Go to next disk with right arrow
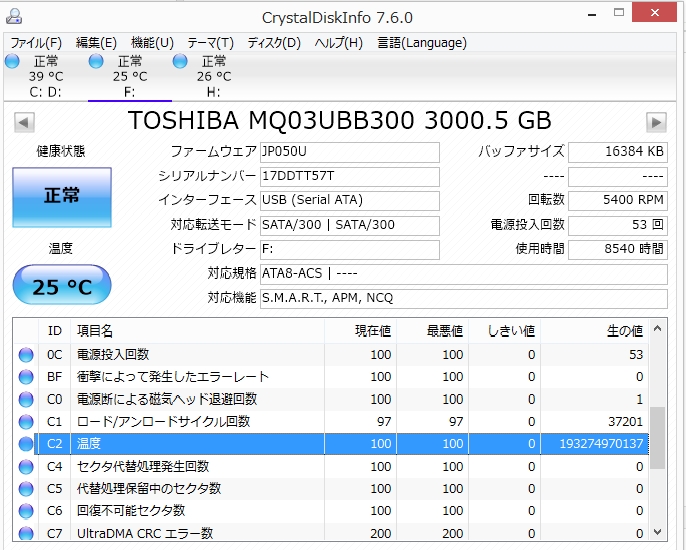This screenshot has height=550, width=686. coord(656,123)
